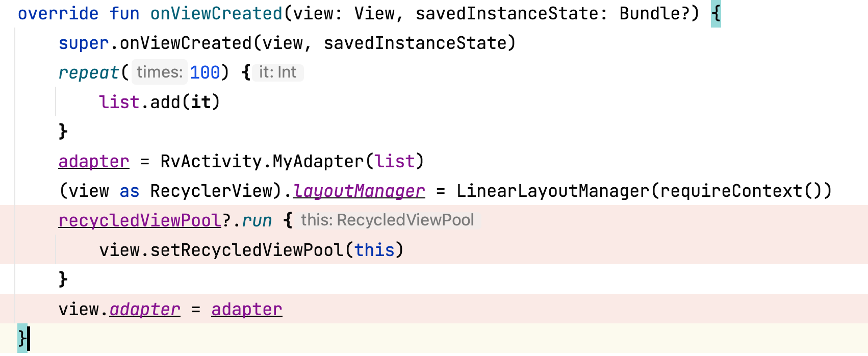Click the super keyword
Image resolution: width=868 pixels, height=356 pixels.
pyautogui.click(x=83, y=43)
